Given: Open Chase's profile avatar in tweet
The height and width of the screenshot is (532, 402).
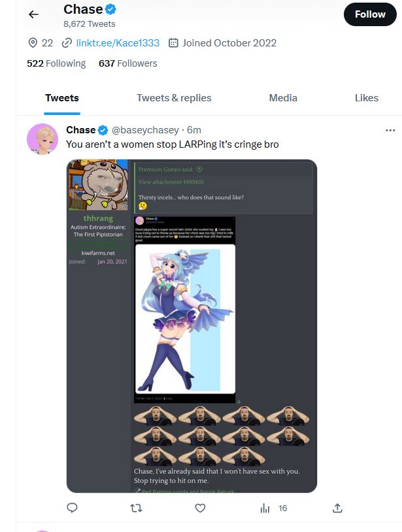Looking at the screenshot, I should pos(42,139).
